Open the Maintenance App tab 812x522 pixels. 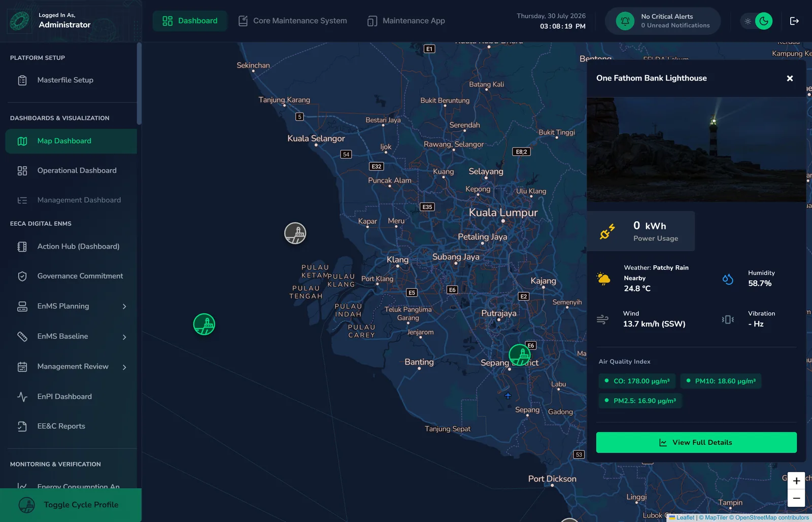click(x=406, y=21)
